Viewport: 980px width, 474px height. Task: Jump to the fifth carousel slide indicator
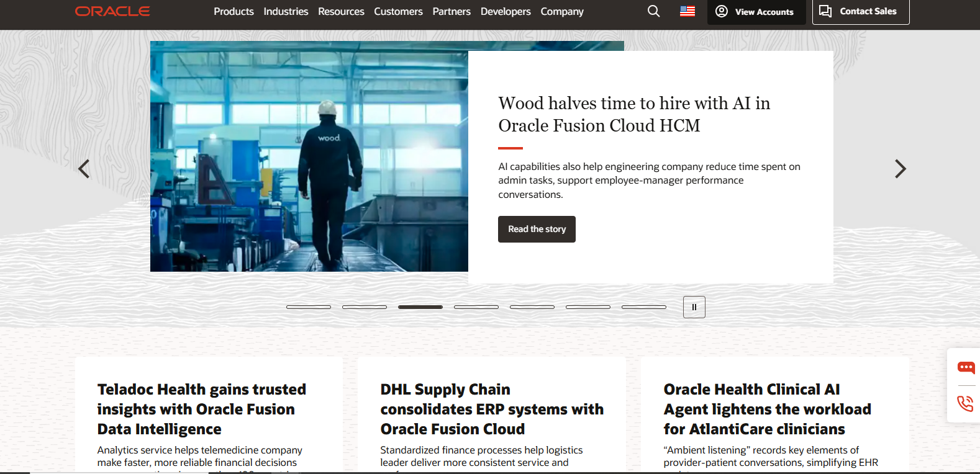point(532,307)
